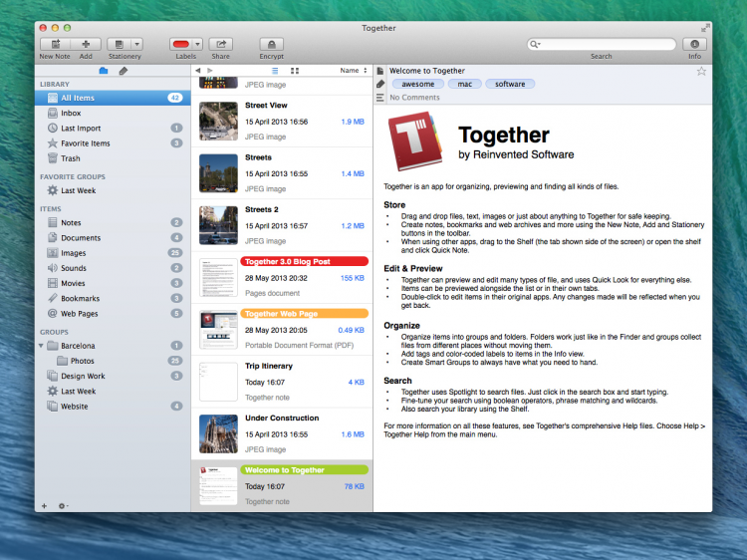Switch sidebar to the Tags tab
Image resolution: width=747 pixels, height=560 pixels.
[124, 71]
